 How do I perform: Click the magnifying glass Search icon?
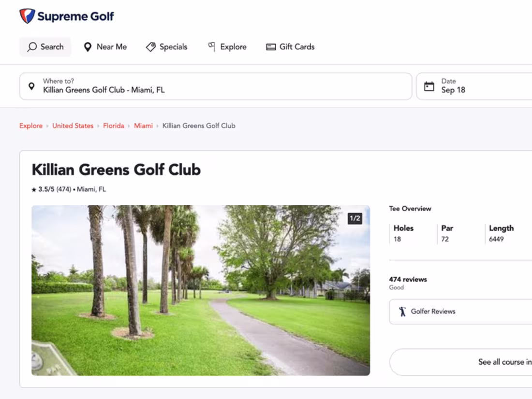point(32,46)
